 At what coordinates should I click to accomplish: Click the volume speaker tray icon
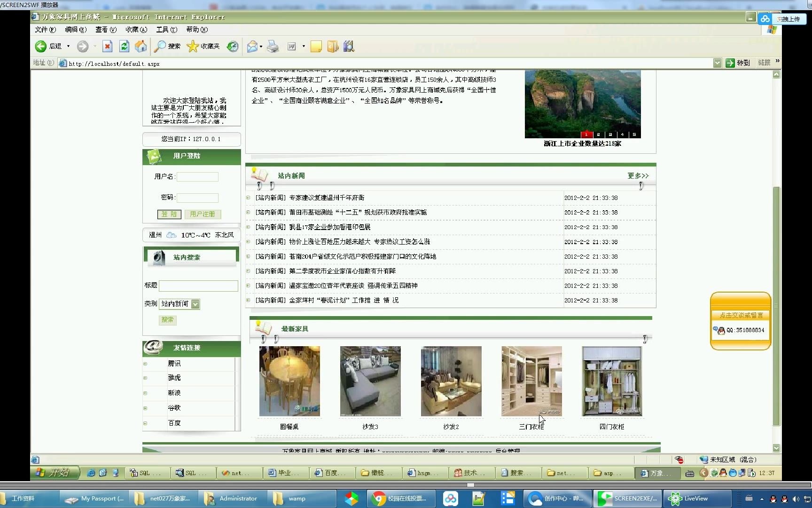click(x=796, y=499)
